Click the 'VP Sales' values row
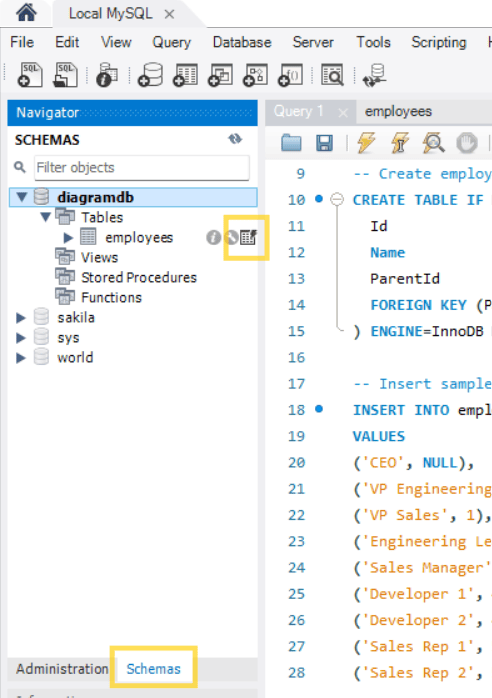The width and height of the screenshot is (492, 698). [x=422, y=515]
